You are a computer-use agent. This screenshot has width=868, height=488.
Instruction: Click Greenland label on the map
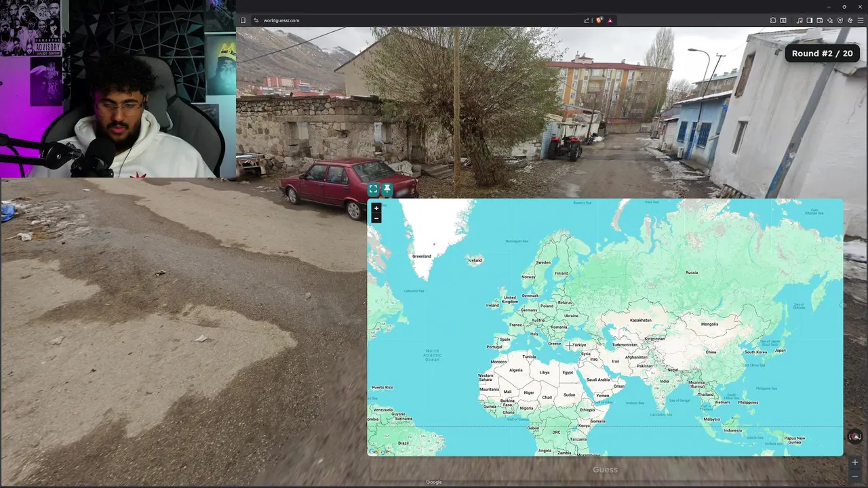click(422, 256)
